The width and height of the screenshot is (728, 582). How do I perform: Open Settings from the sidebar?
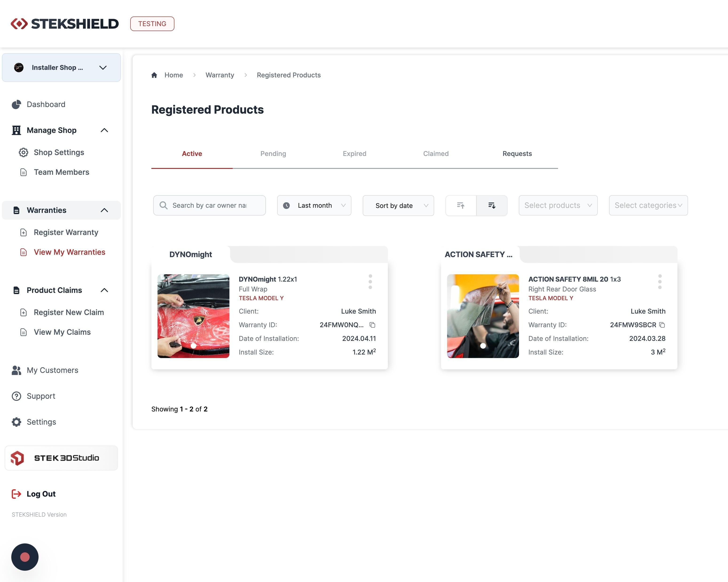coord(41,422)
